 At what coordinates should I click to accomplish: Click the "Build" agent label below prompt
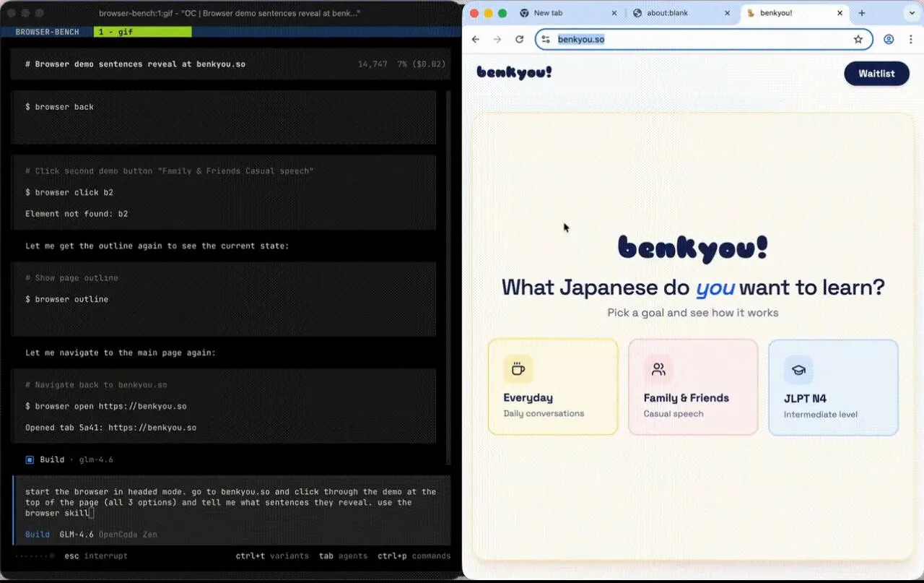(x=38, y=535)
